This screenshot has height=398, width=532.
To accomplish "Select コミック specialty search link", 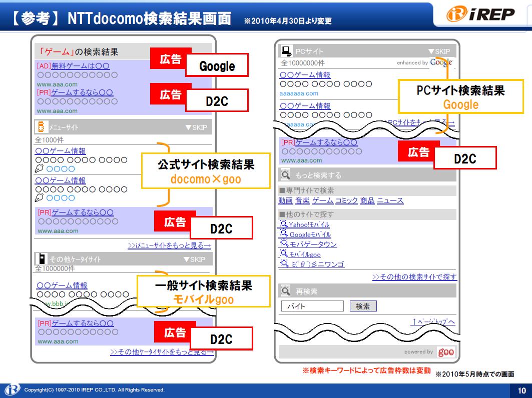I will [346, 200].
